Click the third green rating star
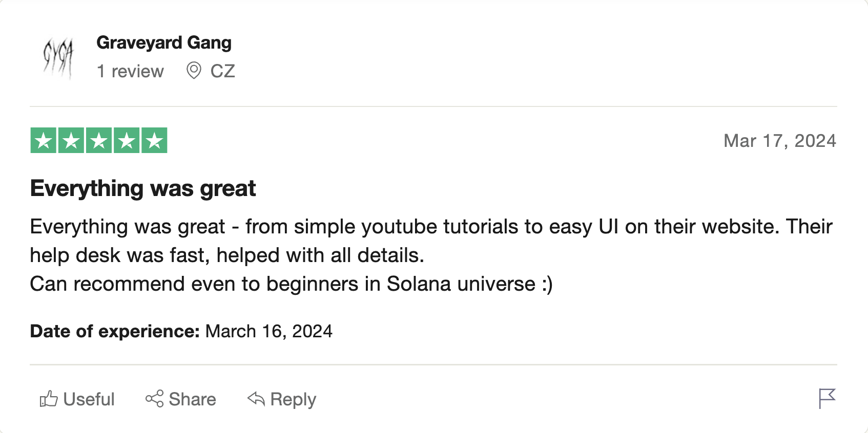Image resolution: width=868 pixels, height=433 pixels. [x=99, y=140]
